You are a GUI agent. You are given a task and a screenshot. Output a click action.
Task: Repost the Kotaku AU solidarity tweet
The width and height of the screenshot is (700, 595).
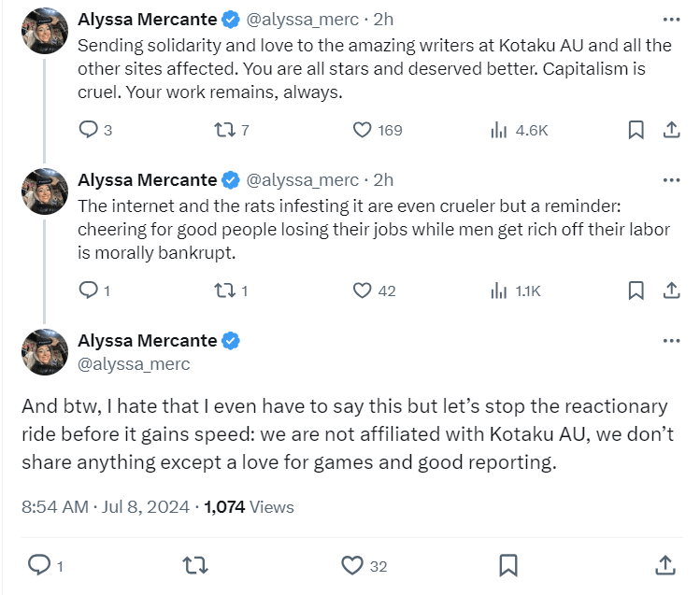[225, 130]
